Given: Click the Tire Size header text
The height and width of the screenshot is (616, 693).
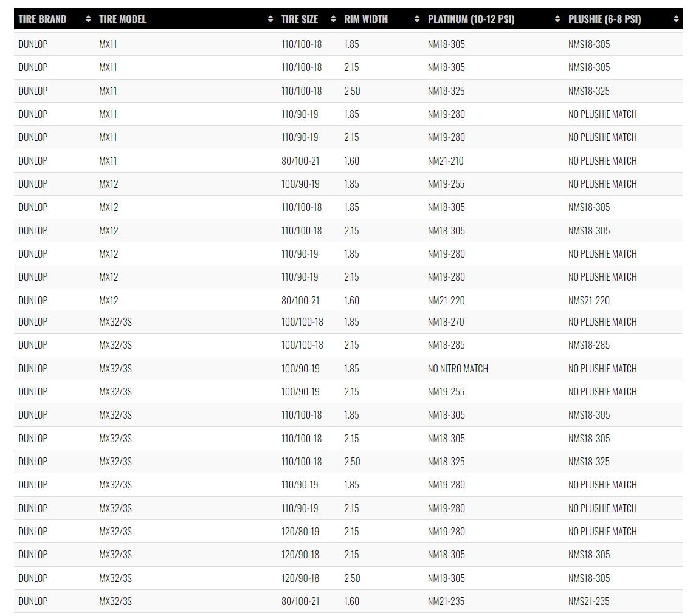Looking at the screenshot, I should click(299, 19).
